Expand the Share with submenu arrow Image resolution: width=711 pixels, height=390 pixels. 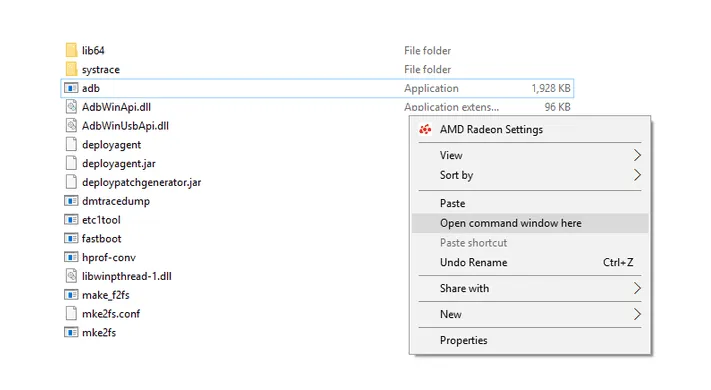[637, 288]
